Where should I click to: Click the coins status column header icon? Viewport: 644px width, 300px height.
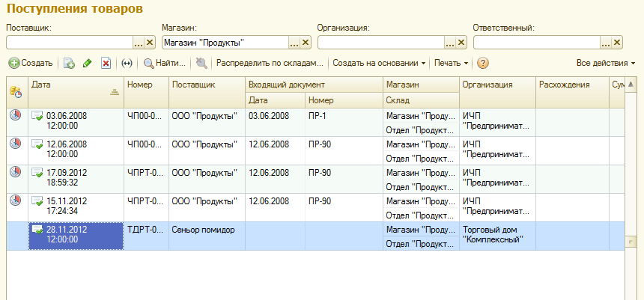tap(16, 91)
